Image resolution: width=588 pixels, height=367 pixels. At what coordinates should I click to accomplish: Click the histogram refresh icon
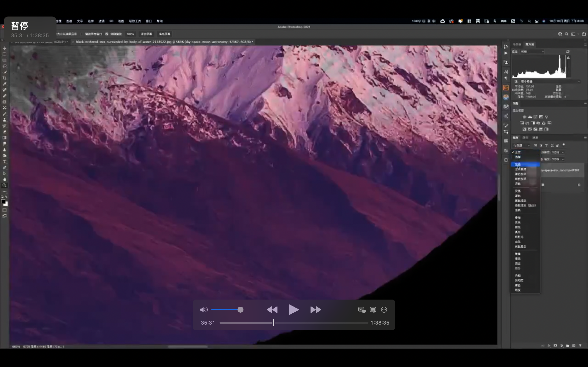[568, 51]
